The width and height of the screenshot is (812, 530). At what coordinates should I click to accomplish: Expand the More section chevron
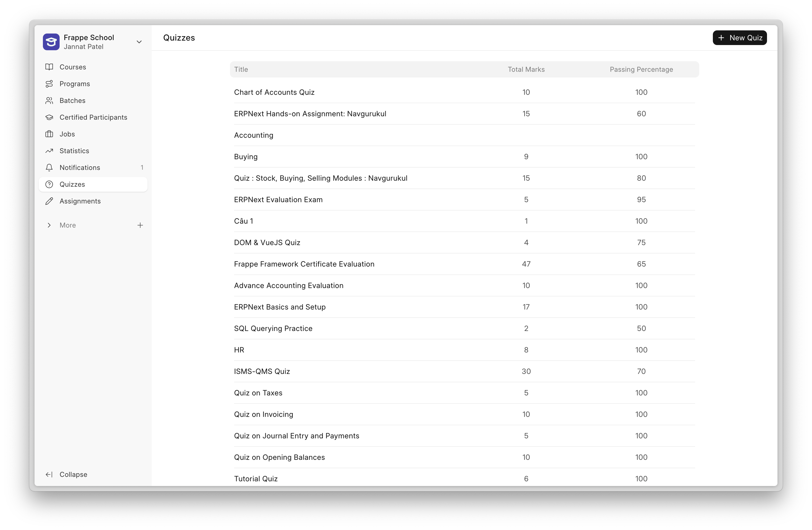point(49,225)
